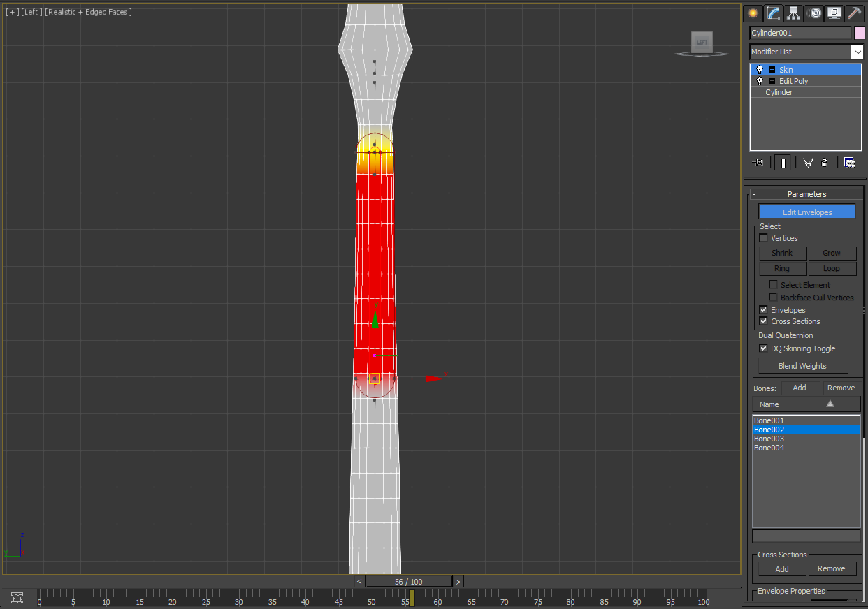Step time slider back one frame
The height and width of the screenshot is (609, 868).
(x=359, y=581)
